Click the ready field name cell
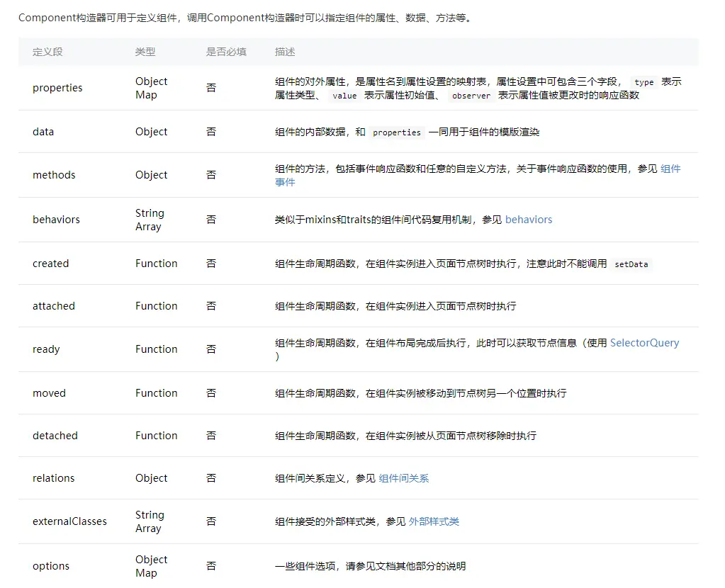 tap(46, 349)
